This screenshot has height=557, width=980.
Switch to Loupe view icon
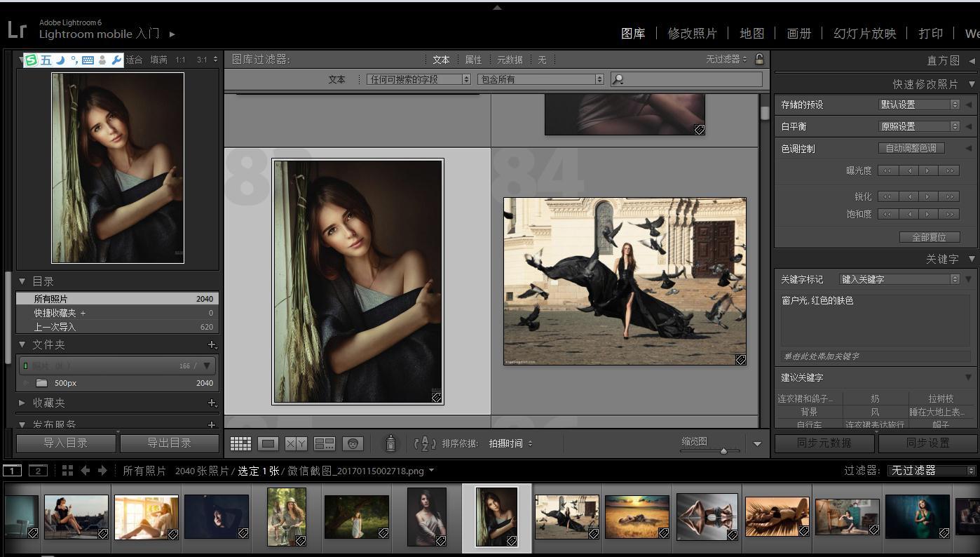click(268, 443)
